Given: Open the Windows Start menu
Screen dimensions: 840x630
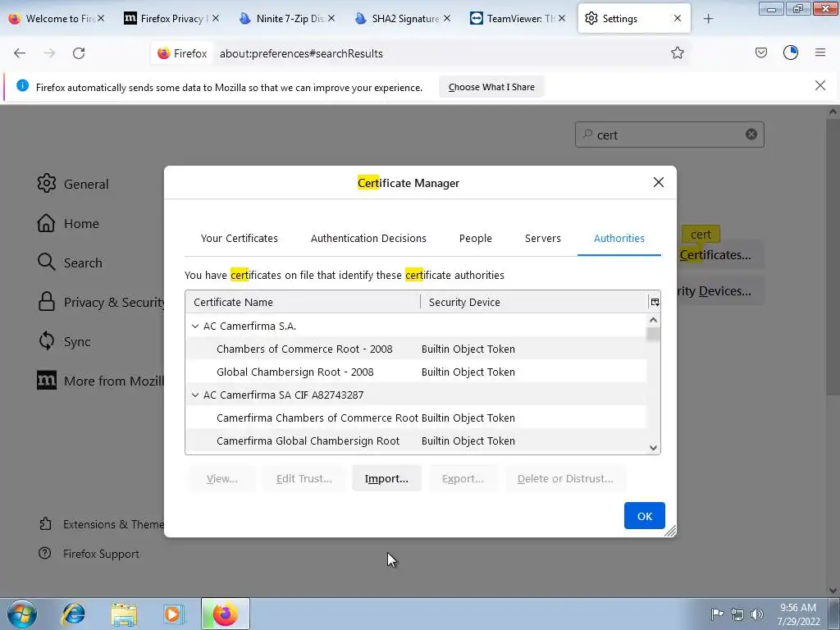Looking at the screenshot, I should (21, 614).
